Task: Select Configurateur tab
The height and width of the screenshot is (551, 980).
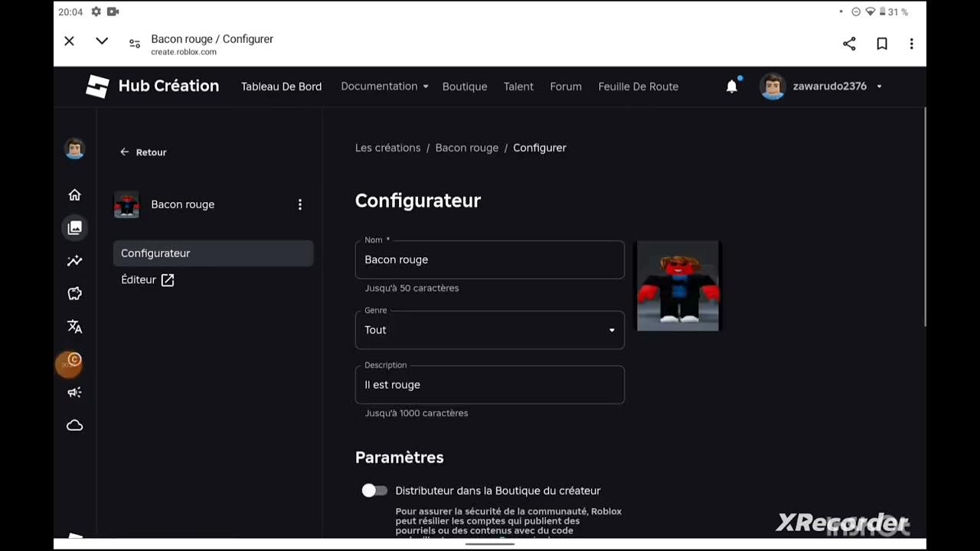Action: tap(213, 253)
